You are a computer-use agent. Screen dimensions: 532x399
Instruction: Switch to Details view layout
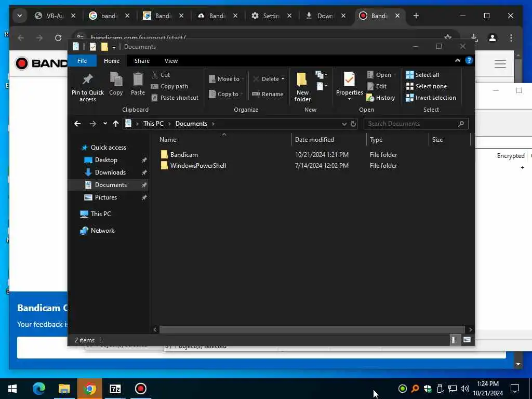(x=454, y=340)
